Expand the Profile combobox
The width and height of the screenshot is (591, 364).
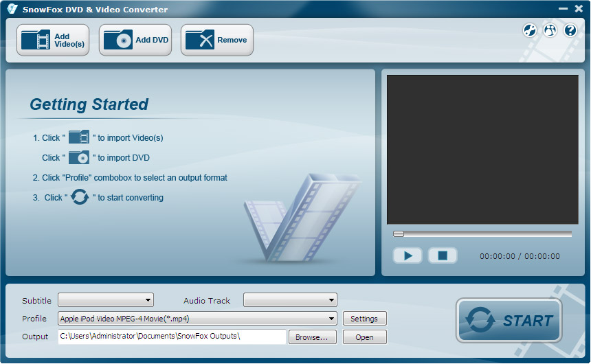197,319
